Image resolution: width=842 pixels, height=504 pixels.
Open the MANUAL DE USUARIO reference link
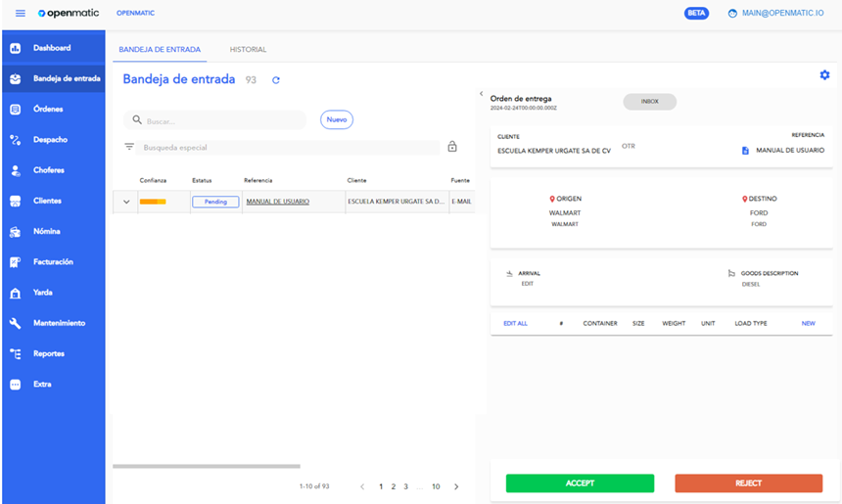coord(277,202)
